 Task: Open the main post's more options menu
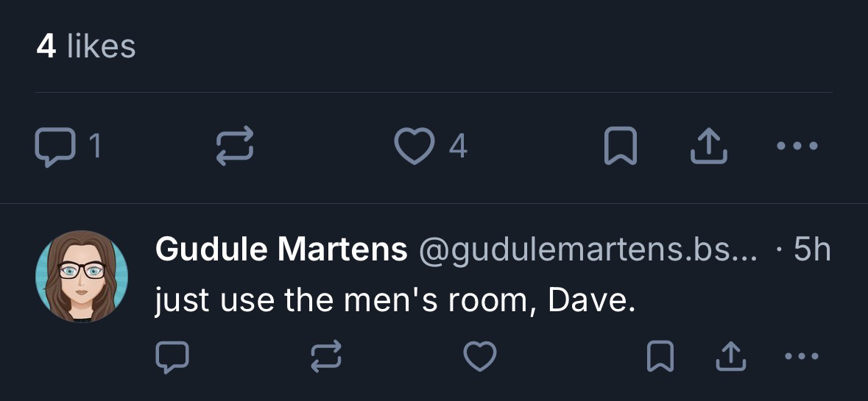pos(797,146)
